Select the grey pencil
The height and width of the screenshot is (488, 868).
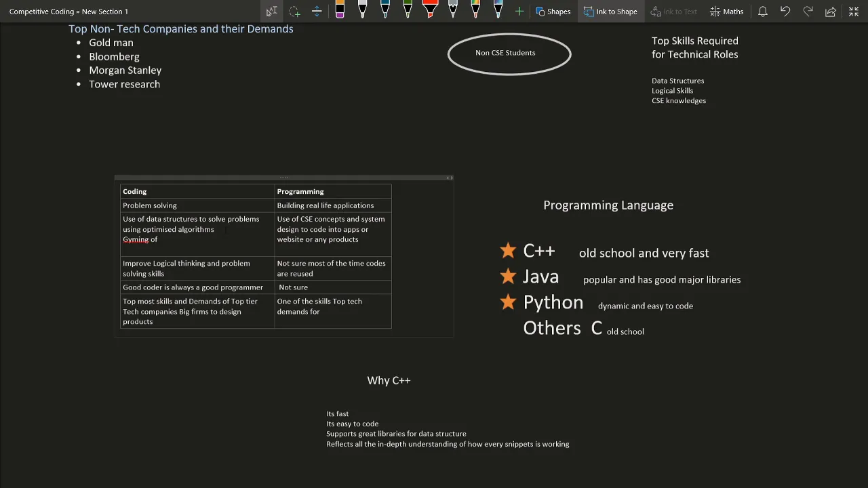[x=453, y=9]
